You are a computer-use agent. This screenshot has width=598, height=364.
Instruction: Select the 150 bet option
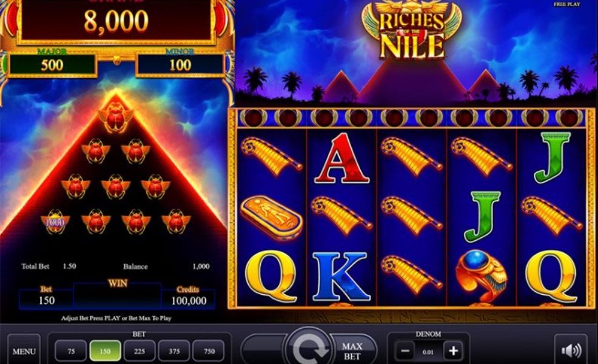point(106,351)
